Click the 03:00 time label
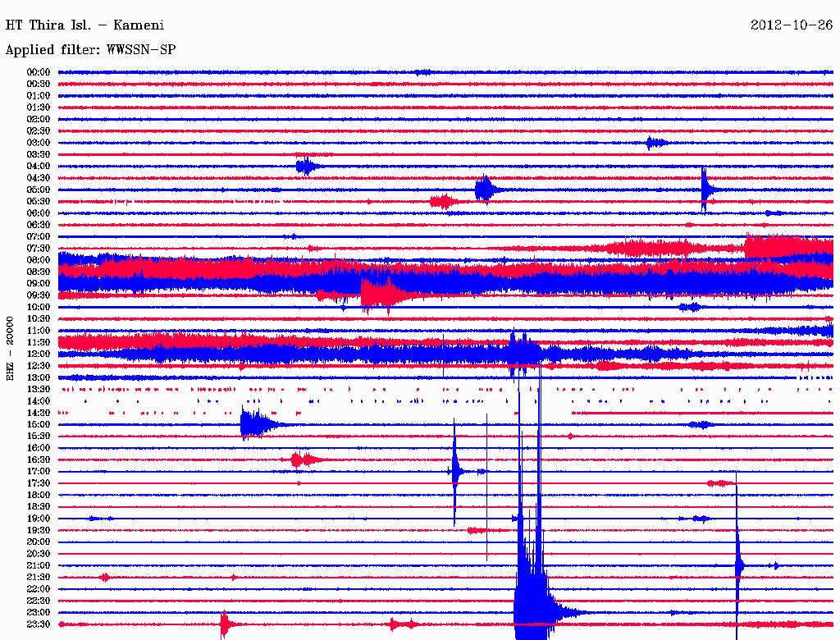This screenshot has width=840, height=640. click(39, 143)
